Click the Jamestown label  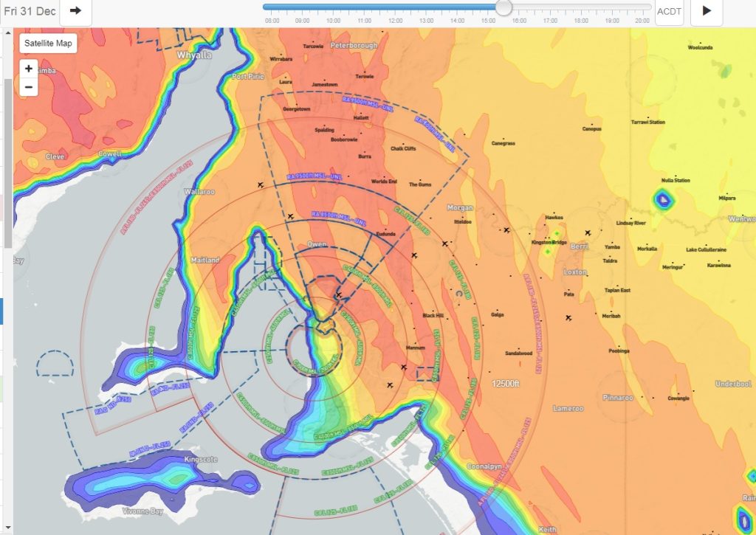pos(325,84)
